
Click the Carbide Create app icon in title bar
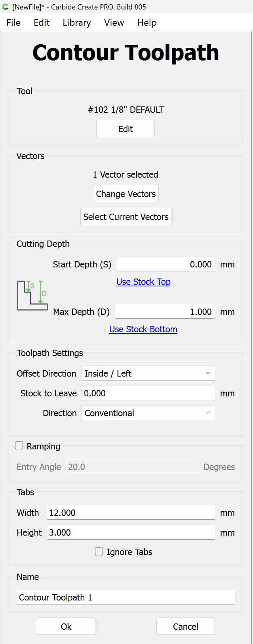pyautogui.click(x=6, y=7)
